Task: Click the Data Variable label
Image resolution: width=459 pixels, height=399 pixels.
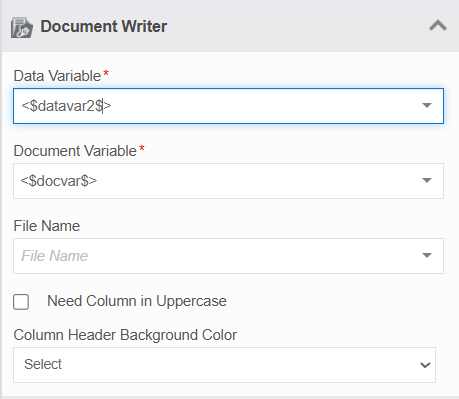Action: point(57,76)
